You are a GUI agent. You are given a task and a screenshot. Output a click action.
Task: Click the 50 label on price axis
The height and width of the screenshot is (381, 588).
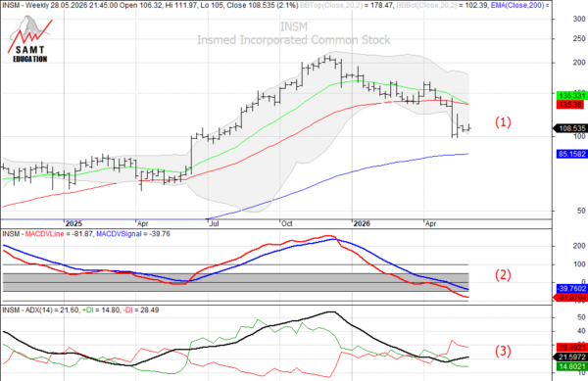[581, 211]
